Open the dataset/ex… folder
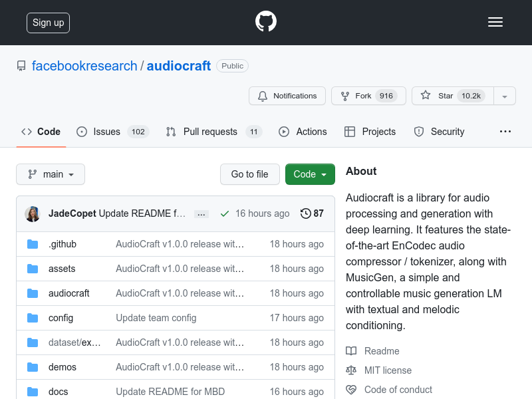Viewport: 532px width, 399px height. [x=74, y=342]
